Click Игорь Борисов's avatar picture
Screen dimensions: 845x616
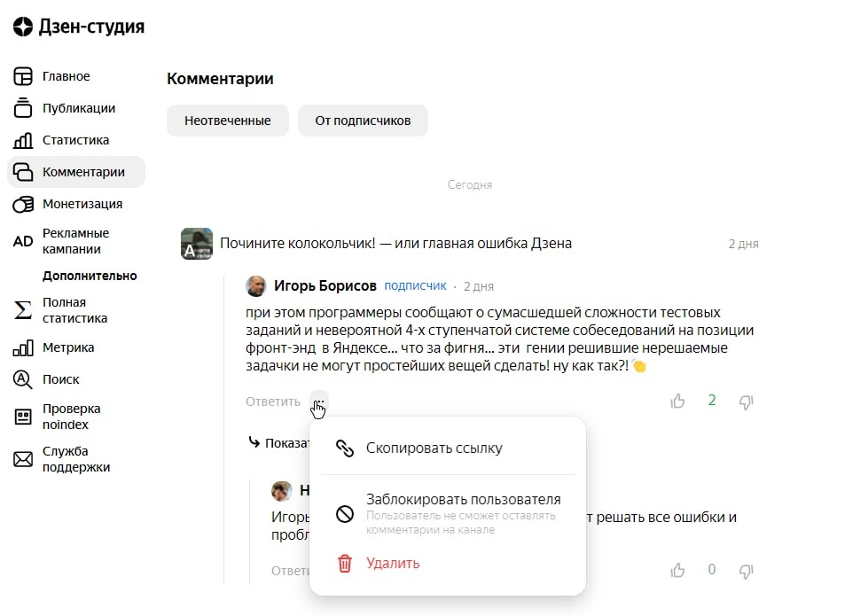[x=256, y=285]
